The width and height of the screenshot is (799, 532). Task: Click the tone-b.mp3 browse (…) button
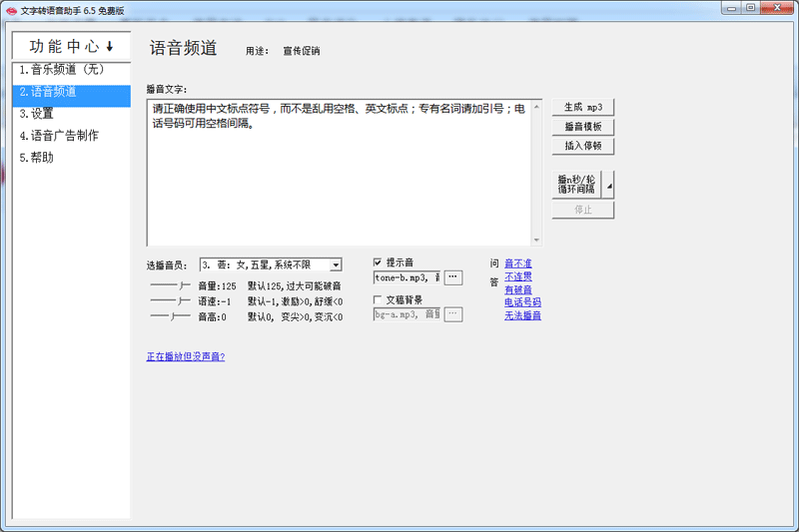pos(452,277)
